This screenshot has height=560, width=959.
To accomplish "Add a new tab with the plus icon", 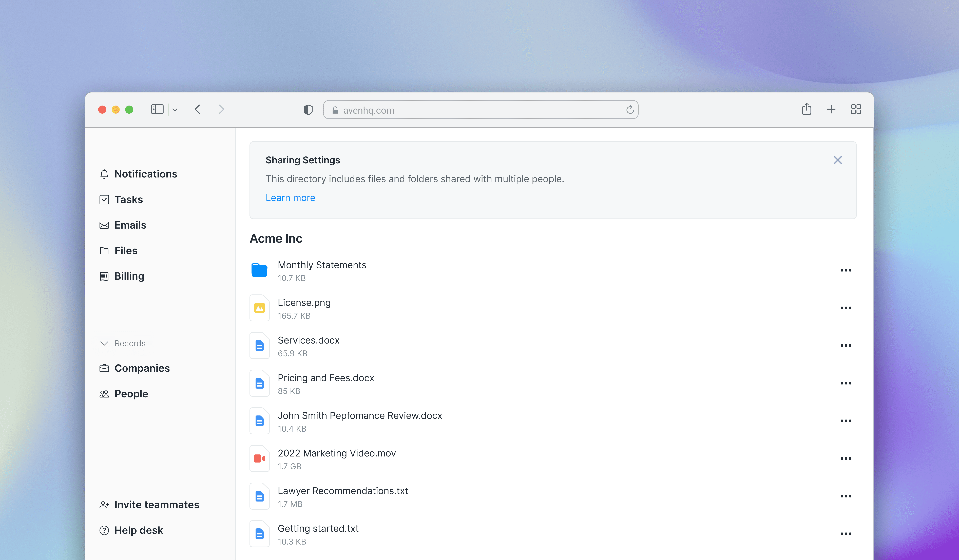I will pos(831,110).
